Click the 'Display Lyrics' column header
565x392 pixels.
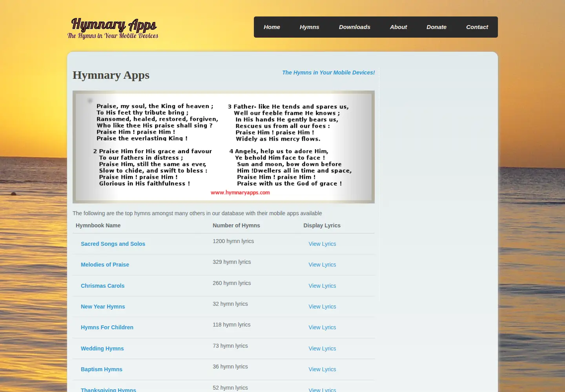click(x=322, y=225)
